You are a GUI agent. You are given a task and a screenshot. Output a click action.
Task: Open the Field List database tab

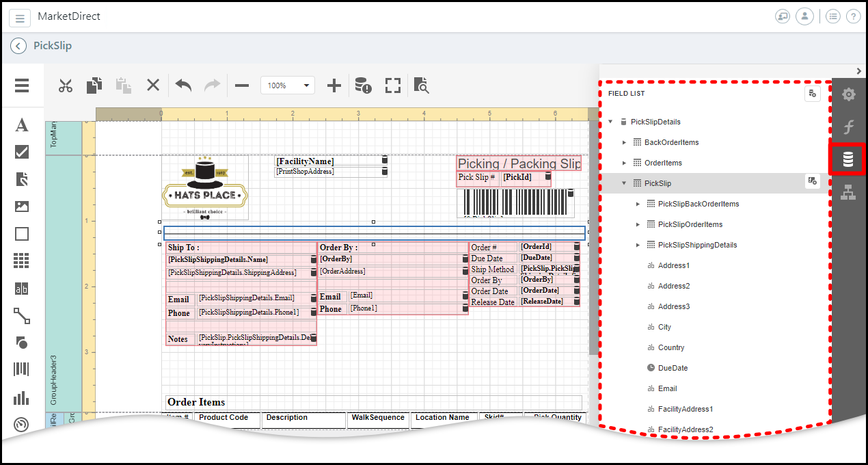tap(848, 159)
